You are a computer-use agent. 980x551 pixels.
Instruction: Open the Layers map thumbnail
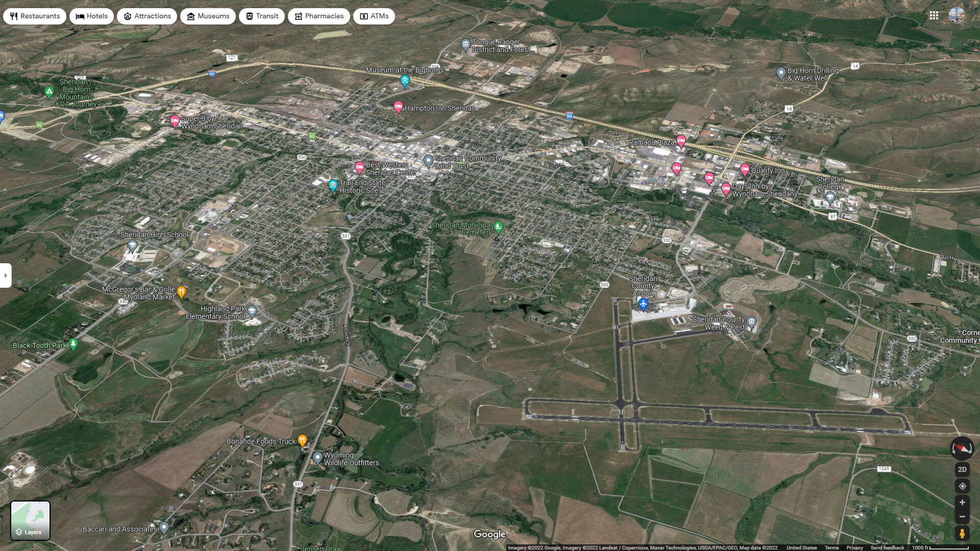coord(31,520)
